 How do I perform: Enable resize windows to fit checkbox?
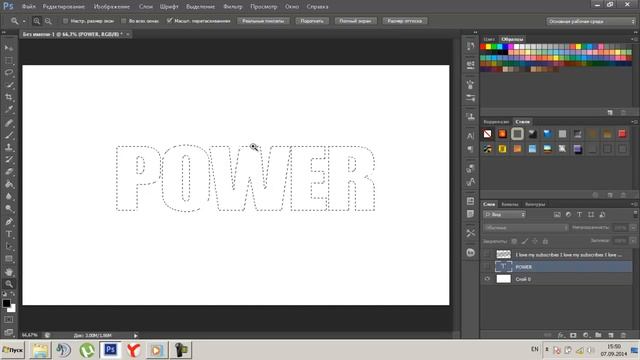[65, 21]
